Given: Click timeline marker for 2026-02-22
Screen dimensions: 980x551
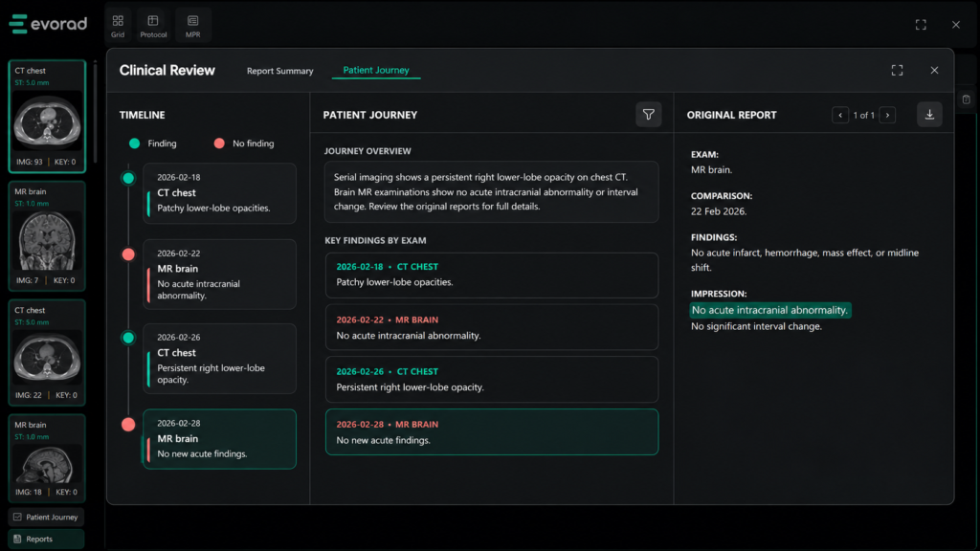Looking at the screenshot, I should [128, 254].
